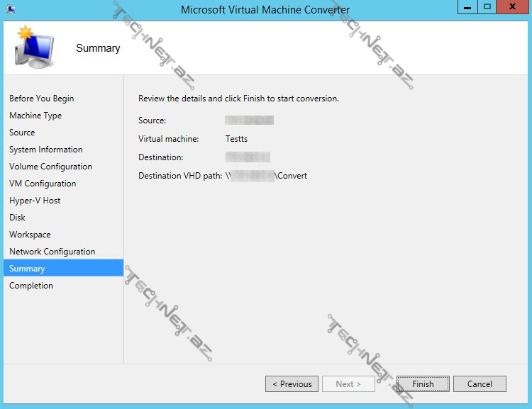Click Finish to start conversion
Screen dimensions: 532x409
[423, 384]
